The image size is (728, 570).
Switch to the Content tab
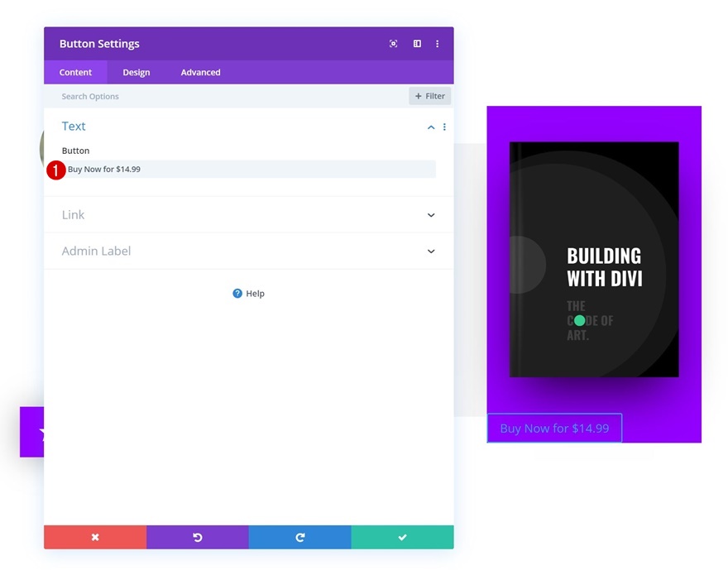click(x=75, y=73)
